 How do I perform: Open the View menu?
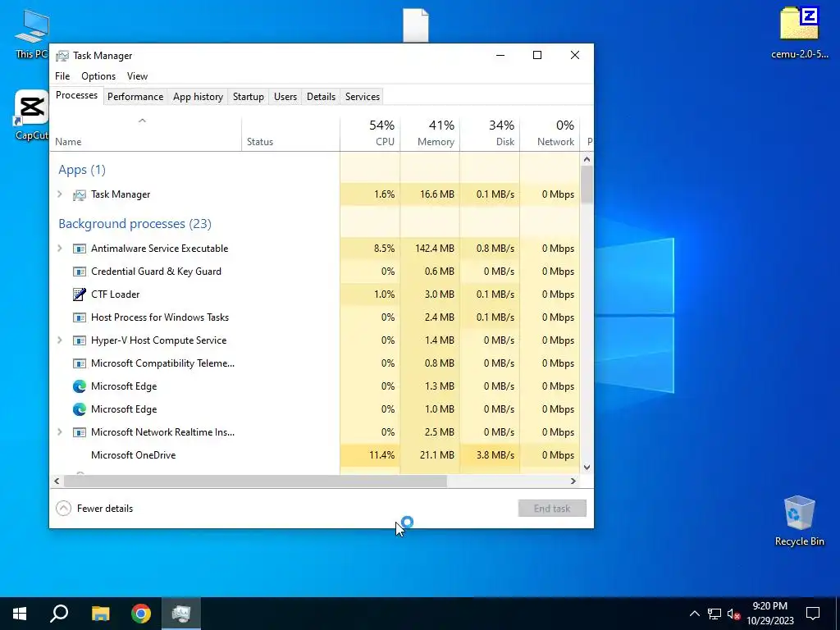(x=137, y=76)
